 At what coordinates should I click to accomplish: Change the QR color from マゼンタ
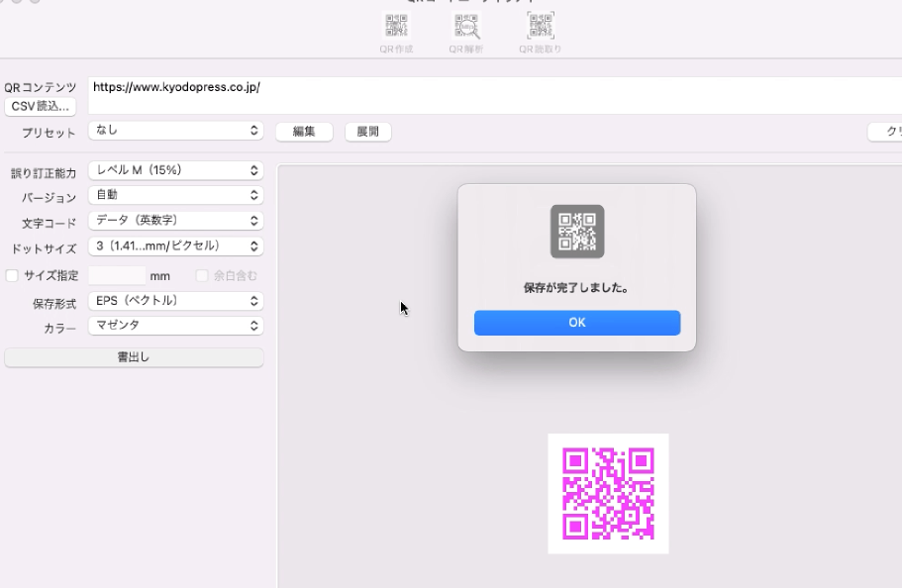(175, 327)
